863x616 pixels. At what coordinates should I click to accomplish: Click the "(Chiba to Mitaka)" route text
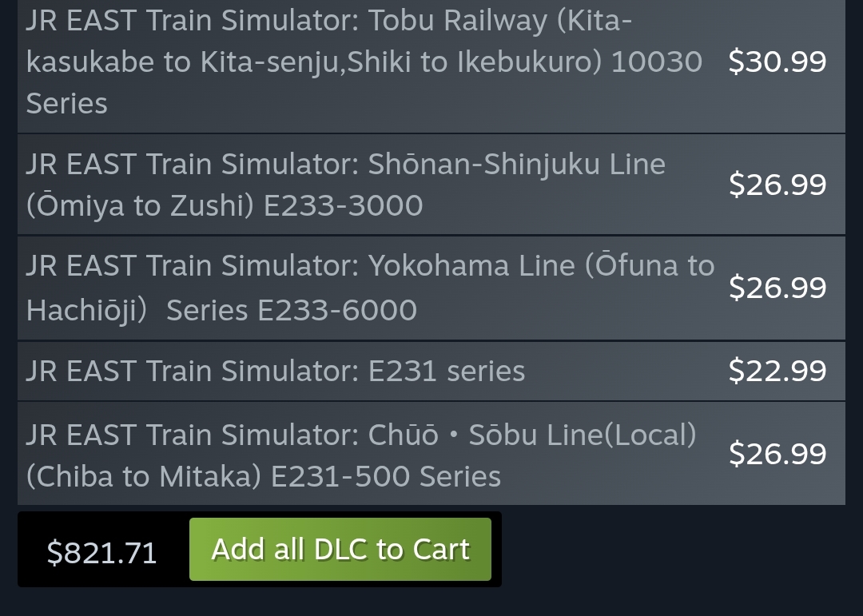[144, 476]
